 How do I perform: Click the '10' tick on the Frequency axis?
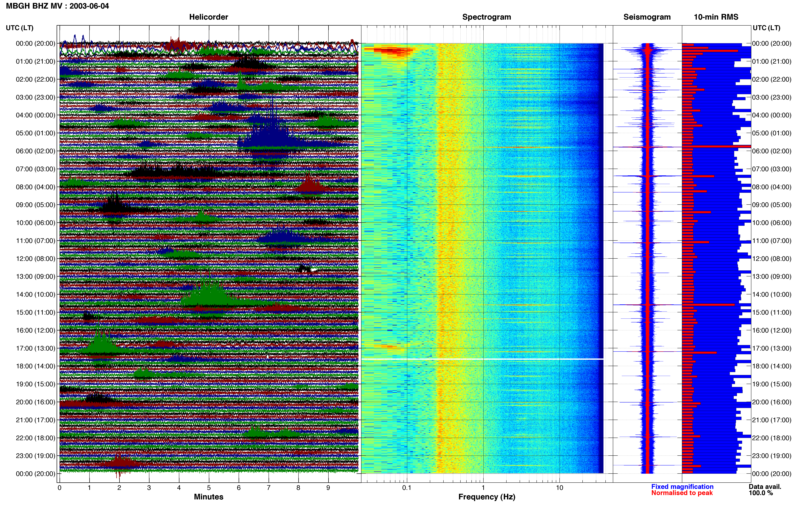click(559, 488)
